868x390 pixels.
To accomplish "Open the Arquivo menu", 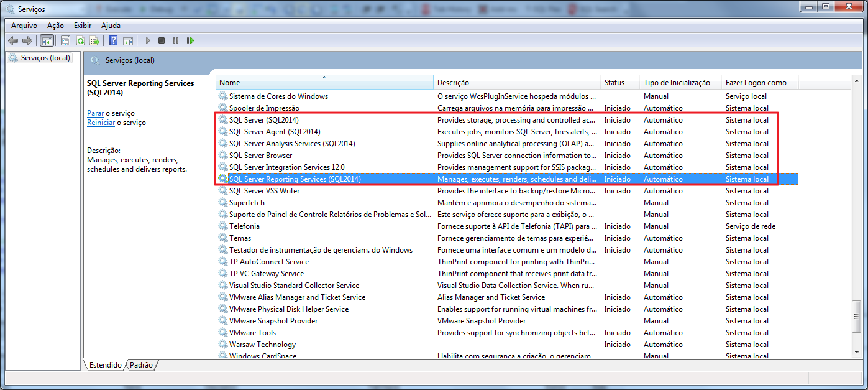I will pyautogui.click(x=24, y=26).
